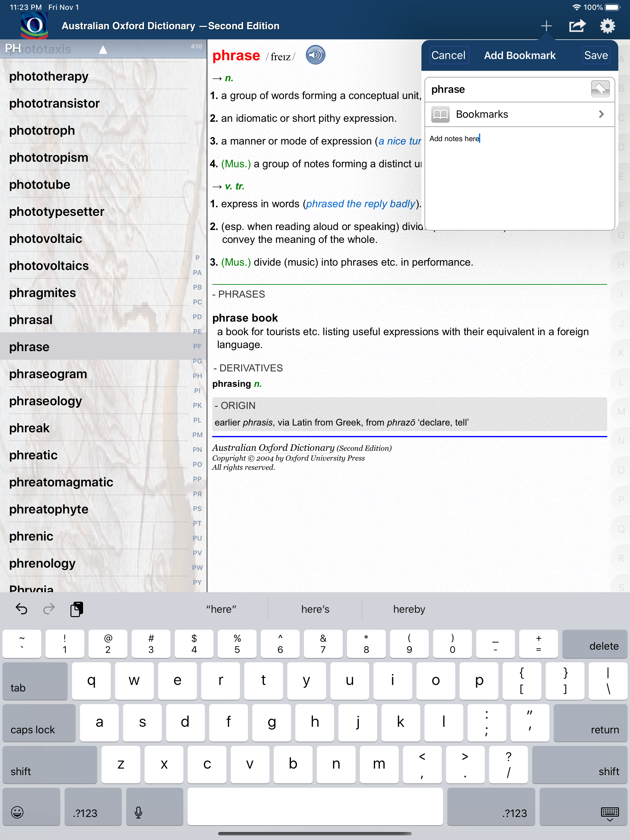Tap the Wi-Fi status icon
This screenshot has height=840, width=630.
coord(576,7)
